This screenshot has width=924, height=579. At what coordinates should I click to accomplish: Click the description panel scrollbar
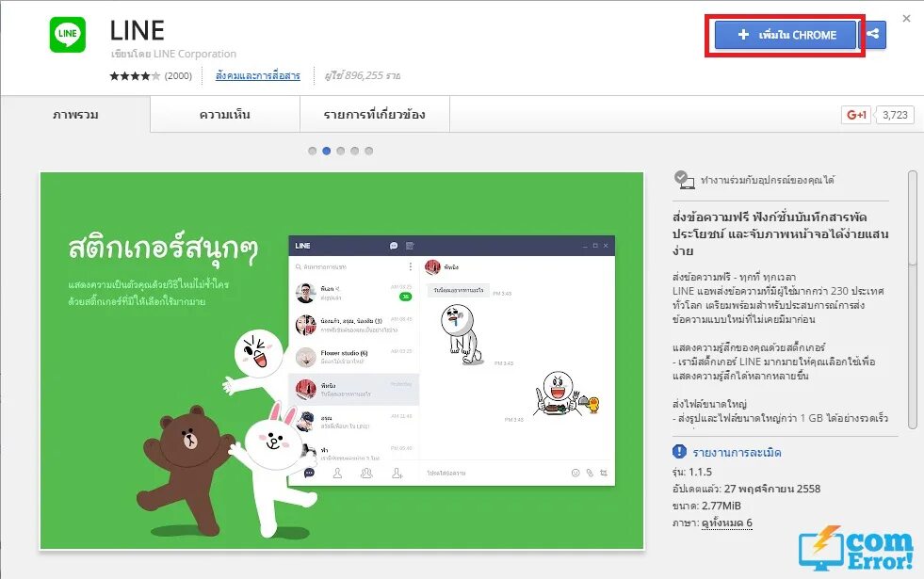coord(913,300)
